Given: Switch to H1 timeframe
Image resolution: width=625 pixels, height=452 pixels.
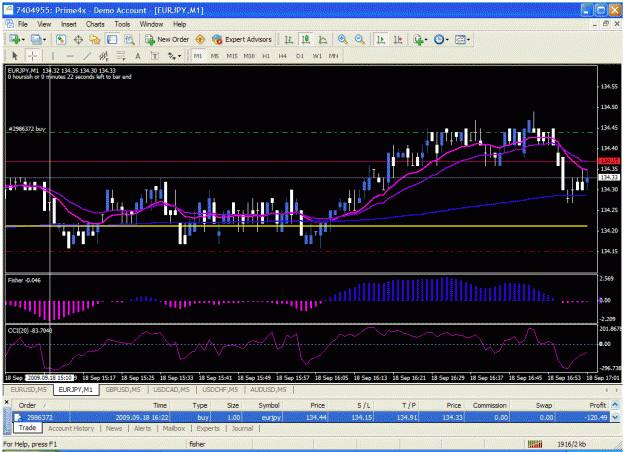Looking at the screenshot, I should 266,56.
